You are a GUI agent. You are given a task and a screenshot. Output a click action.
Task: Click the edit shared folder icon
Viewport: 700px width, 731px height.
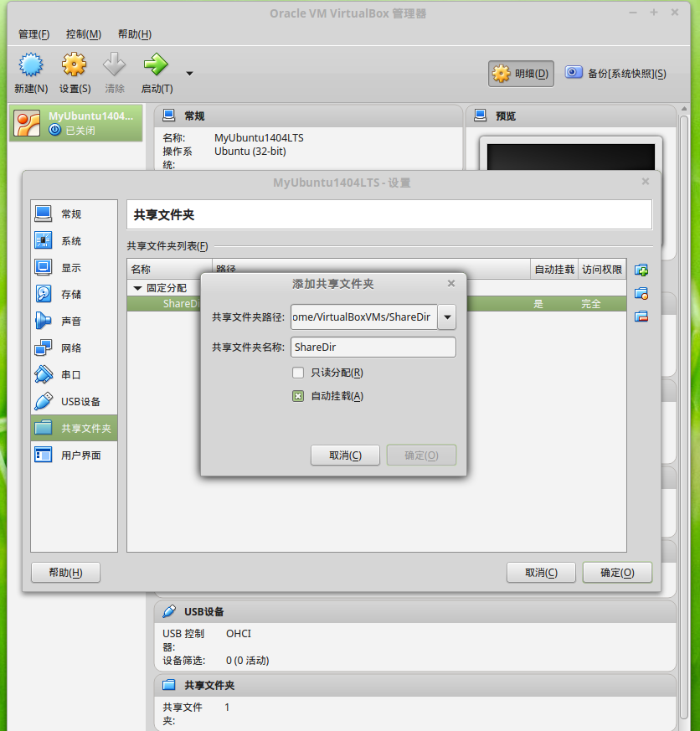[641, 294]
